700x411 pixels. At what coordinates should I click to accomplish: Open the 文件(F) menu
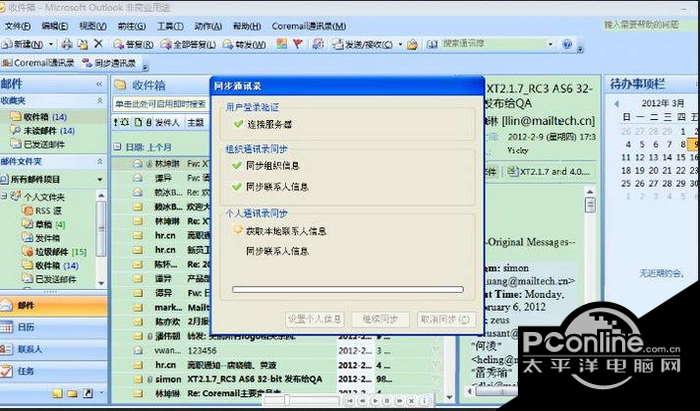[x=17, y=26]
